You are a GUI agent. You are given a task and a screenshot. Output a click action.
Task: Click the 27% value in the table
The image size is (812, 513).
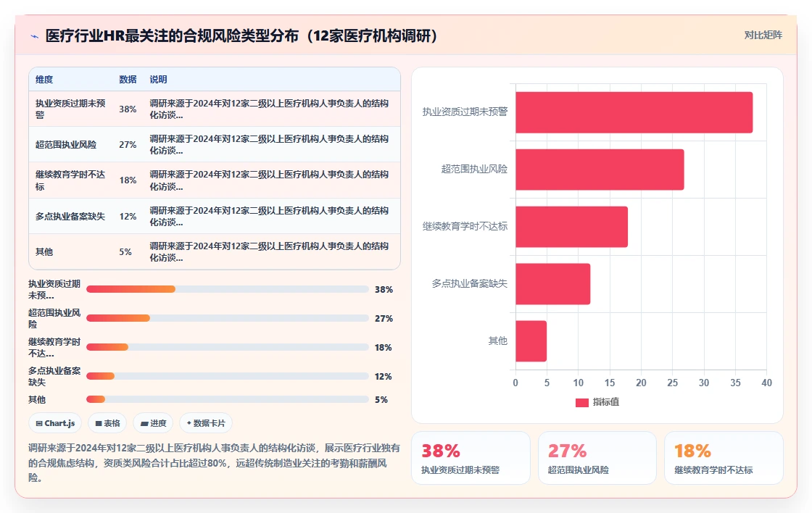[x=128, y=144]
